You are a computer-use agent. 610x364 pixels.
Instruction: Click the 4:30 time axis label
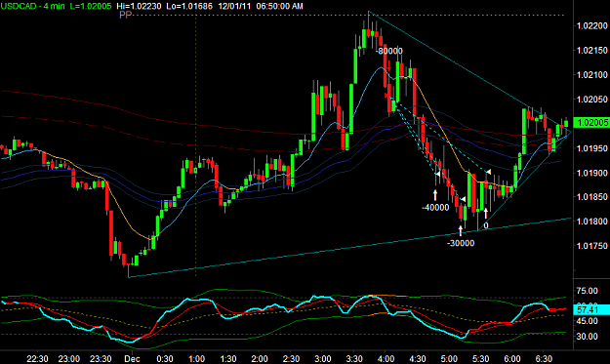point(418,359)
